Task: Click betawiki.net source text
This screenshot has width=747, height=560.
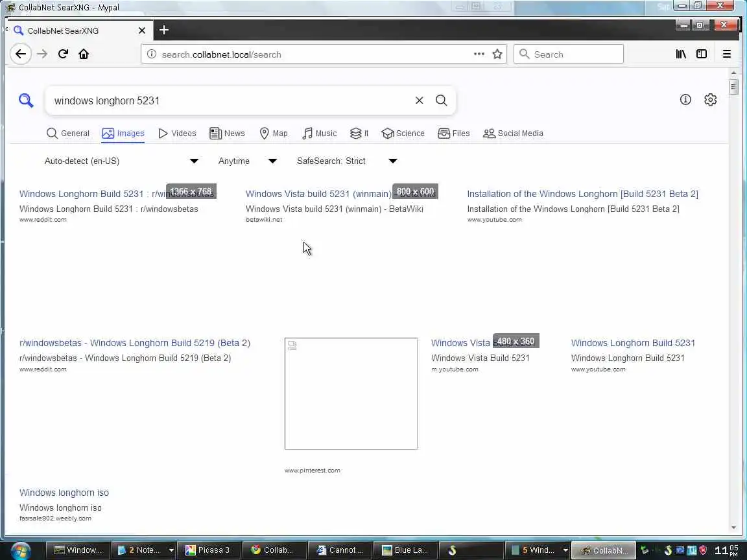Action: click(x=264, y=220)
